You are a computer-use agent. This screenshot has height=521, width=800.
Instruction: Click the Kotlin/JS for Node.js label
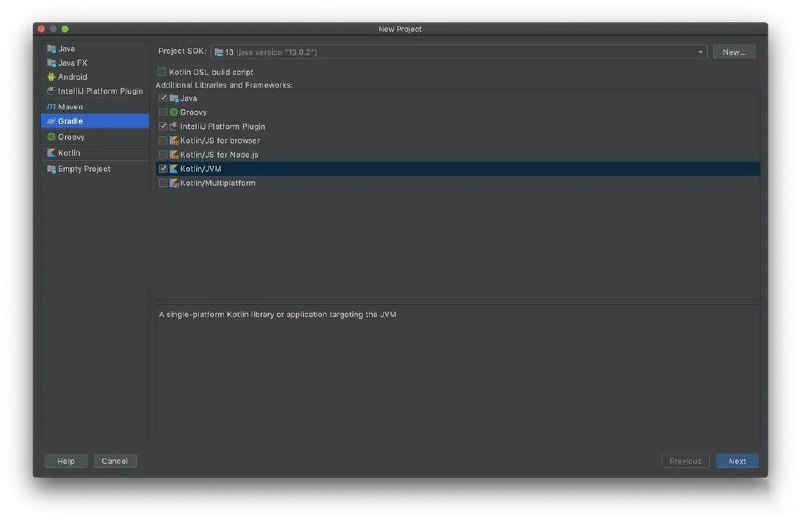click(219, 155)
